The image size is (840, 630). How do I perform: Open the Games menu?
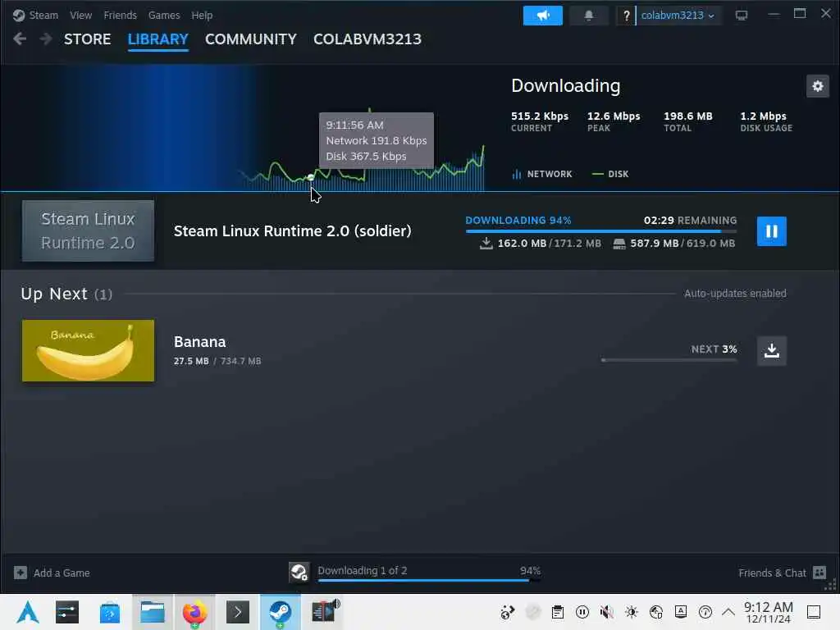(x=164, y=15)
